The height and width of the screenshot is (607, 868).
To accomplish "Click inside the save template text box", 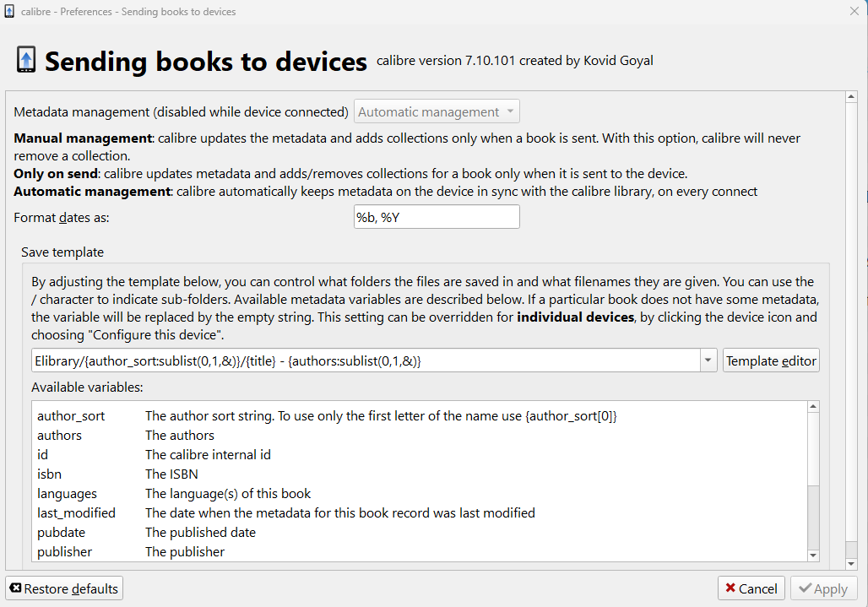I will pos(363,361).
